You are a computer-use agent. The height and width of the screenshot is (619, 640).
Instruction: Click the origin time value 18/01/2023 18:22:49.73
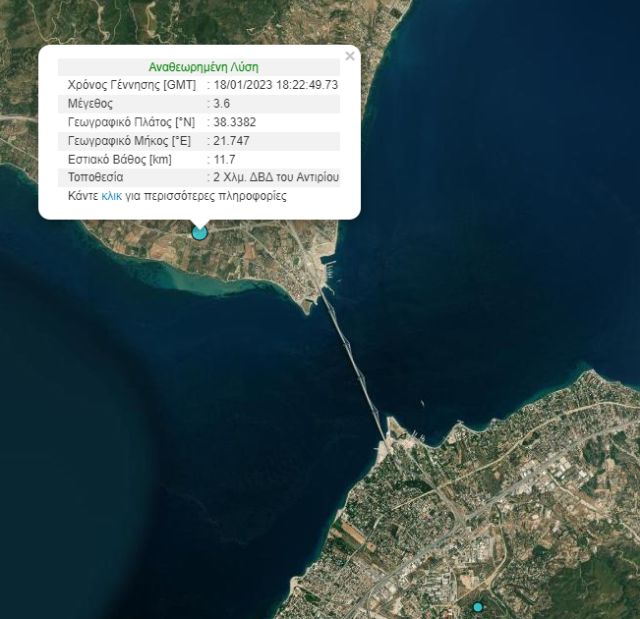pos(275,85)
